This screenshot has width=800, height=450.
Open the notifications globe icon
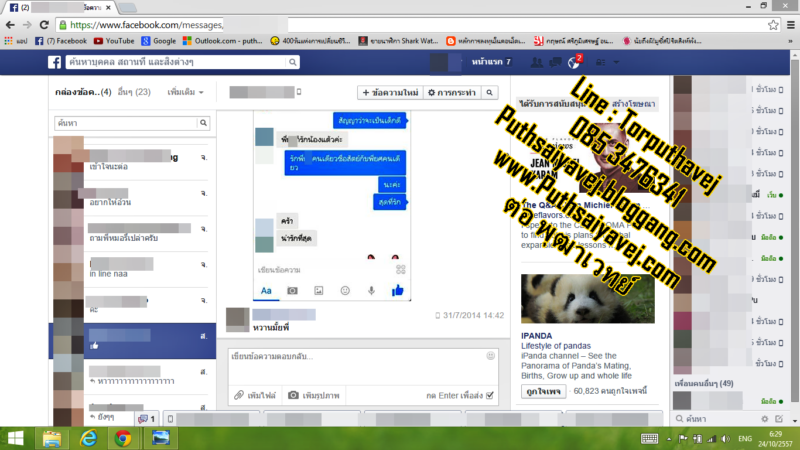575,63
